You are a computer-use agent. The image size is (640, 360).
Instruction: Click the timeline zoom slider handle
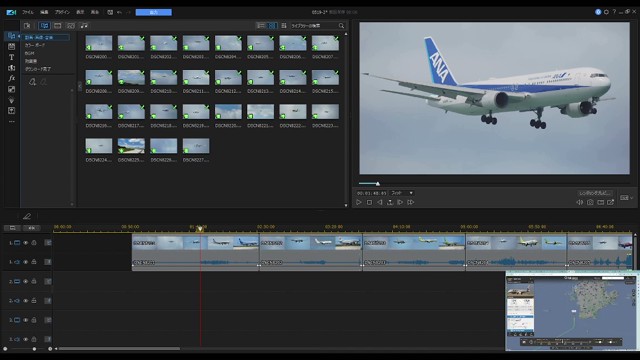tap(34, 349)
